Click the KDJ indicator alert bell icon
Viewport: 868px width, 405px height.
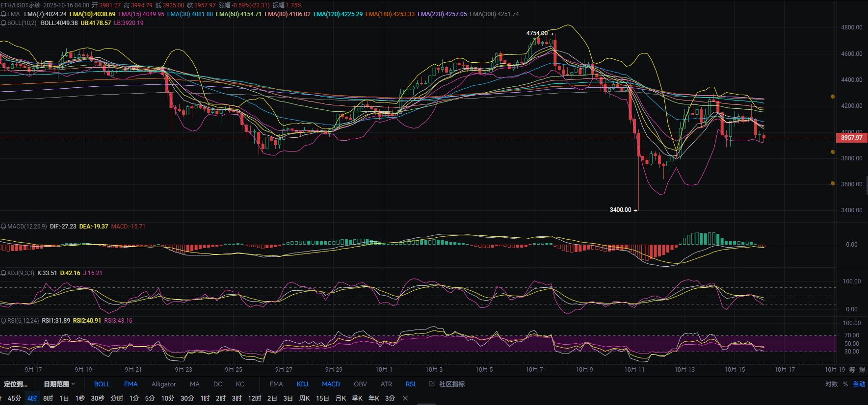point(3,273)
